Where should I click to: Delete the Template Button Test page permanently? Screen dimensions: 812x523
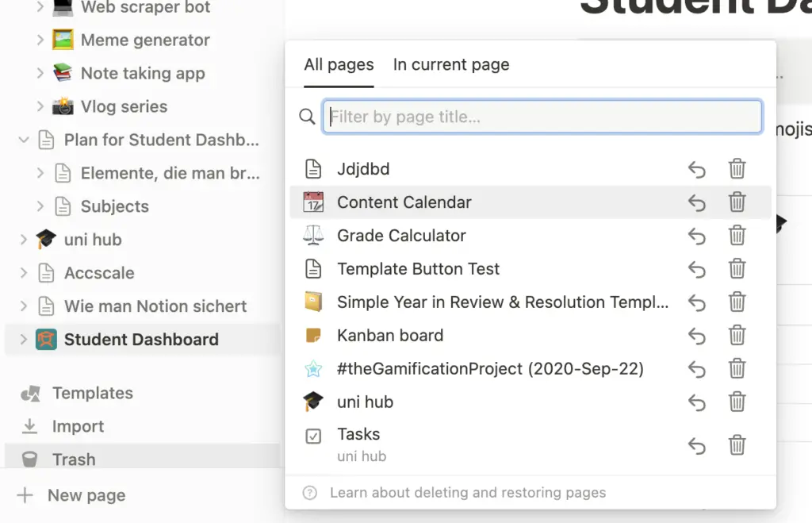tap(737, 269)
